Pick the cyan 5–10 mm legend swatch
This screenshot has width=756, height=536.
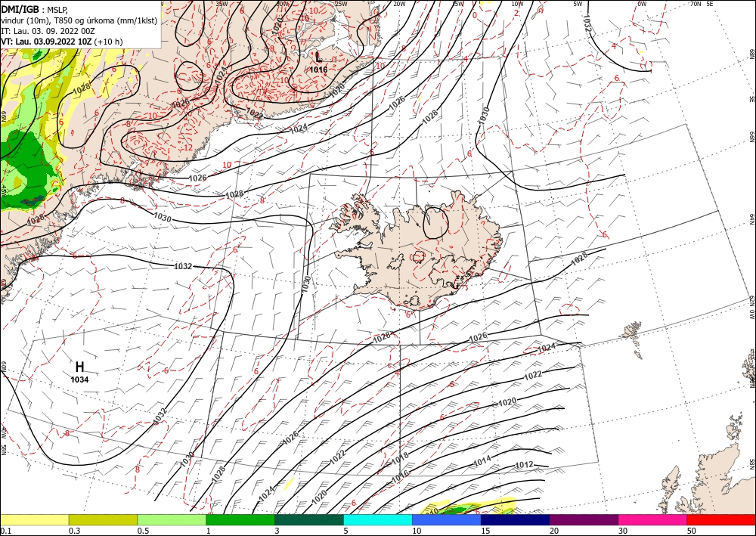[x=378, y=519]
